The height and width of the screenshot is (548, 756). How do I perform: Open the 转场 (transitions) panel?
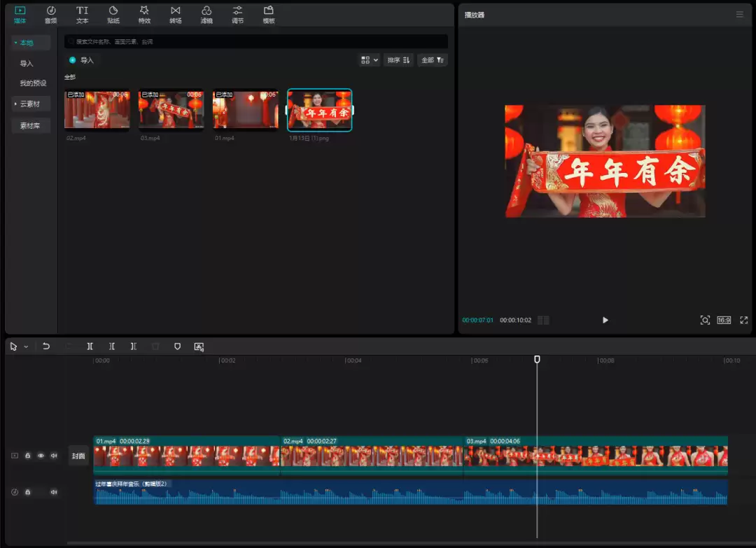(175, 14)
